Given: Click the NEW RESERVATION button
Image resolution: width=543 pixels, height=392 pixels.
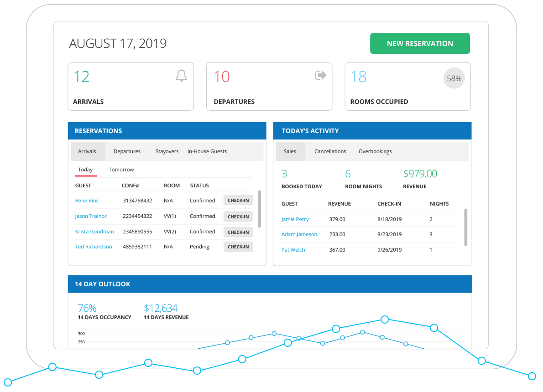Looking at the screenshot, I should click(419, 43).
